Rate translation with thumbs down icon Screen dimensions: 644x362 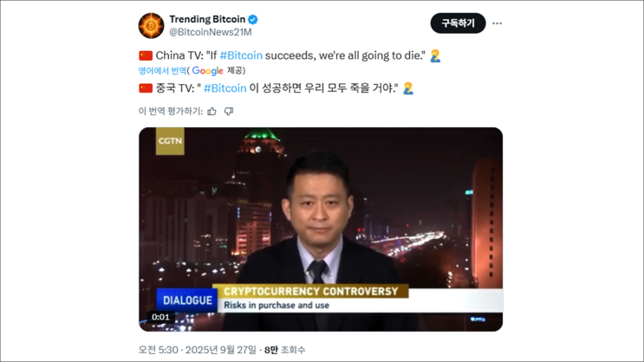point(229,111)
